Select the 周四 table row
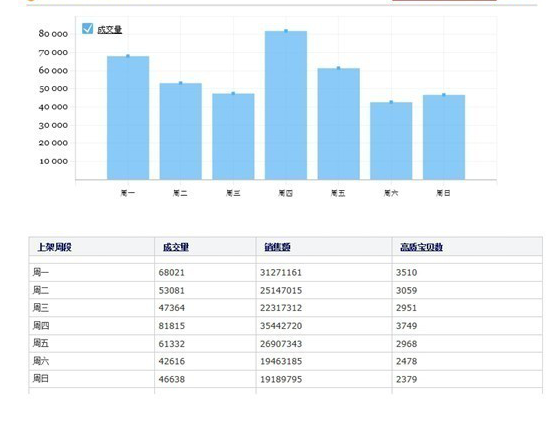 286,326
